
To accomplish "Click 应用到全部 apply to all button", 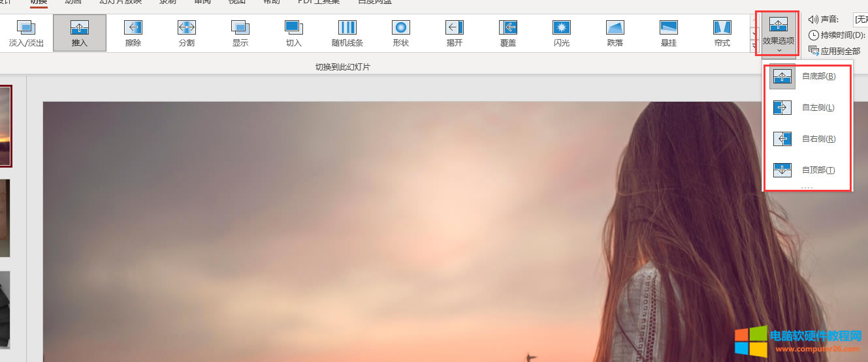I will pos(835,51).
